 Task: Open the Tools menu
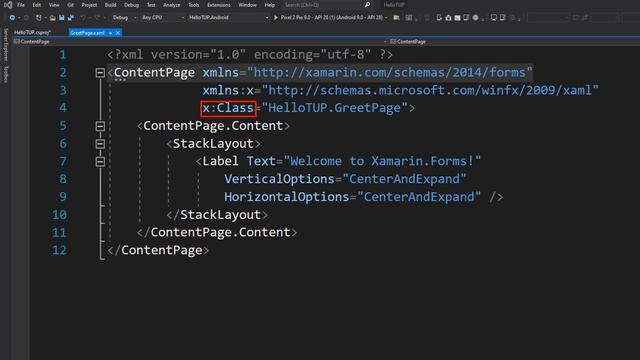tap(193, 5)
